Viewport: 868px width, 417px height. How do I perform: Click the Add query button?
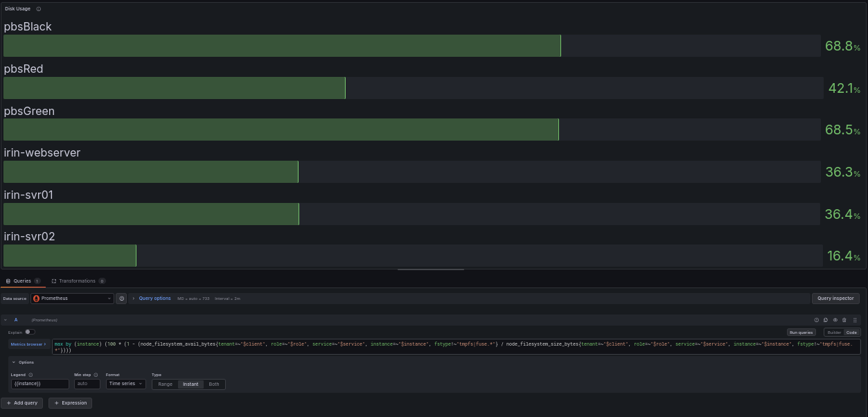[22, 402]
